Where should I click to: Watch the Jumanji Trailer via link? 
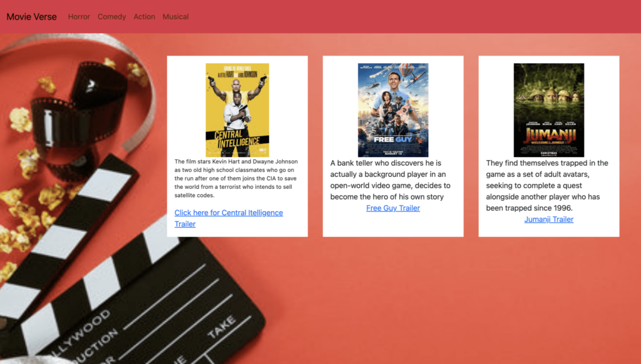point(549,220)
